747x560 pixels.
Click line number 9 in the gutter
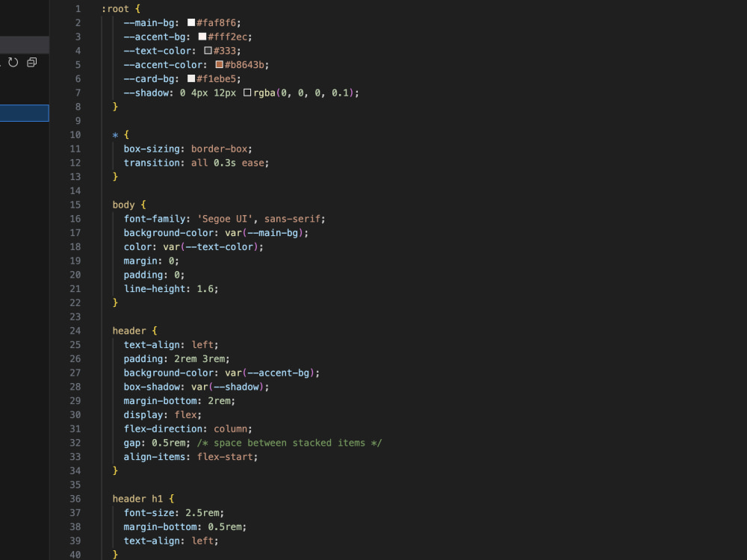point(78,121)
